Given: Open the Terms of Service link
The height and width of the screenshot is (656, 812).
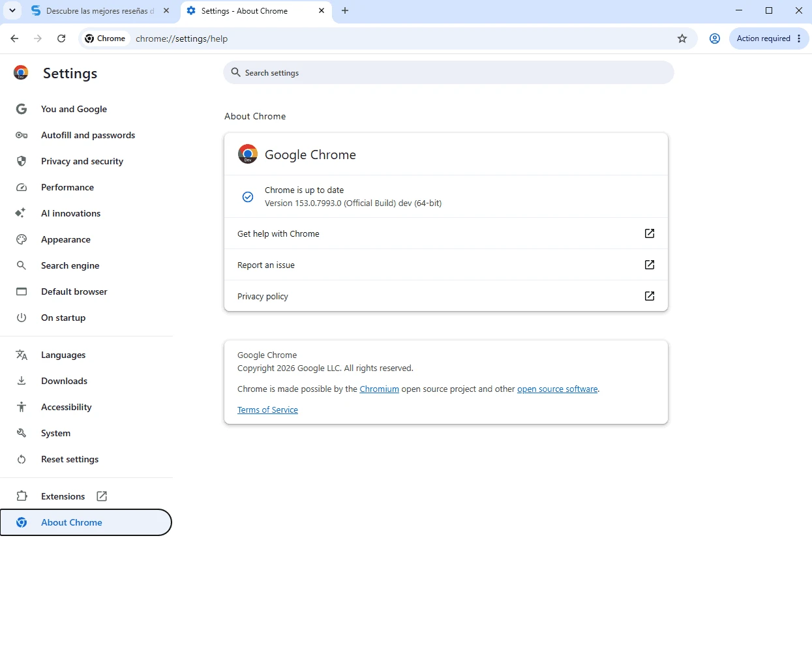Looking at the screenshot, I should (x=267, y=410).
